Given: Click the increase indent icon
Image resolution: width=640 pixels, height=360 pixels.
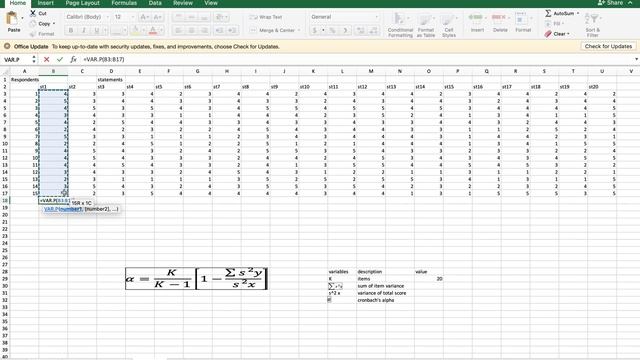Looking at the screenshot, I should coord(232,31).
